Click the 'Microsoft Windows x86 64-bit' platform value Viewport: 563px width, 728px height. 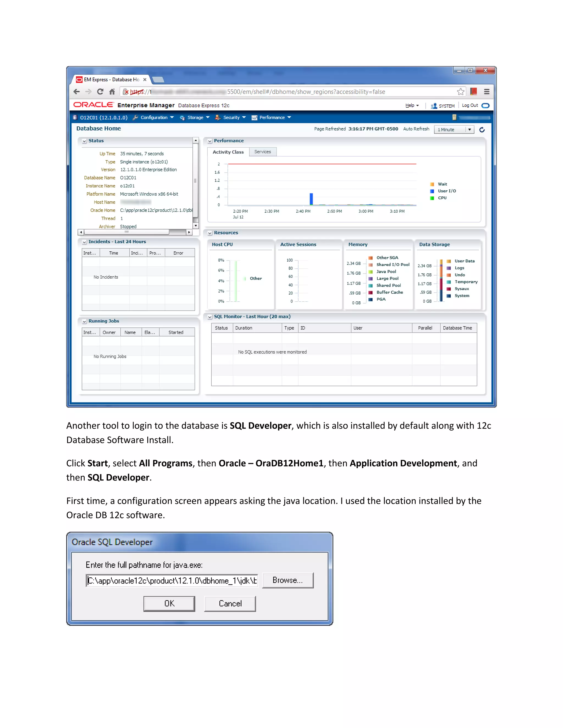pos(149,194)
